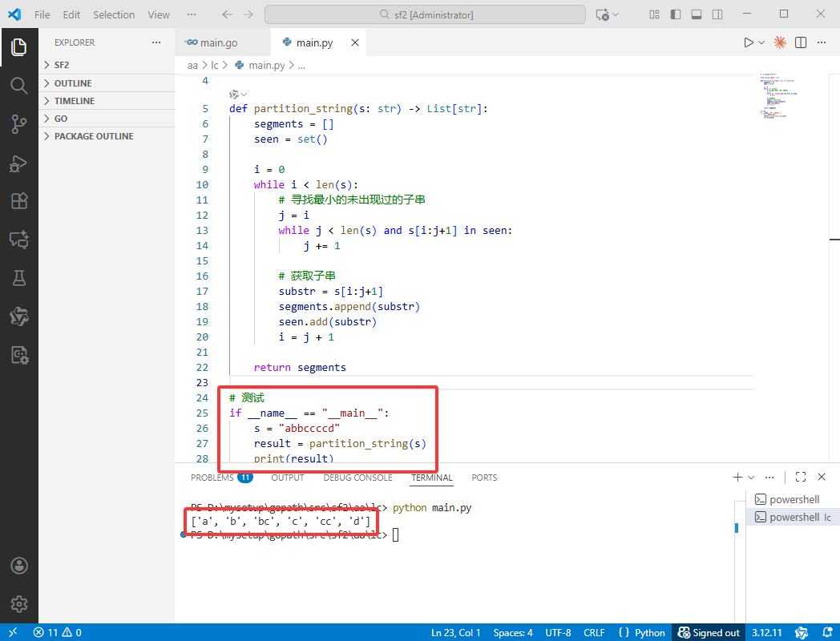
Task: Click the Signed out status item
Action: [x=709, y=632]
